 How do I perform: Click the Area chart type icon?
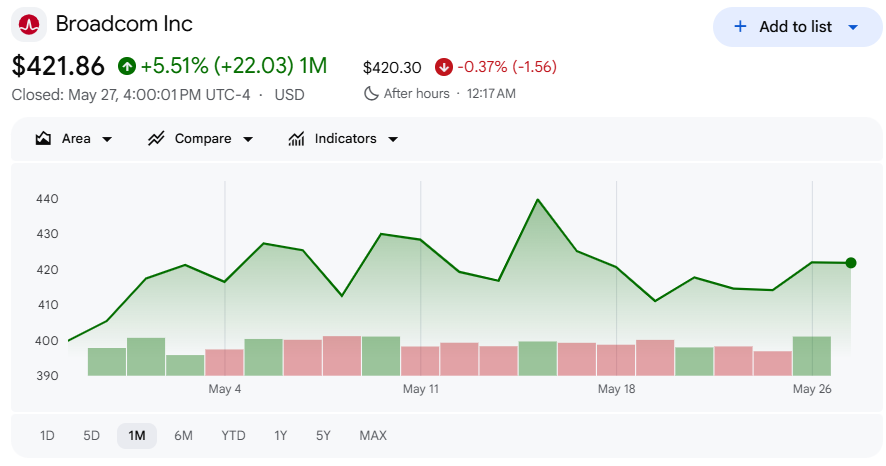[x=43, y=138]
